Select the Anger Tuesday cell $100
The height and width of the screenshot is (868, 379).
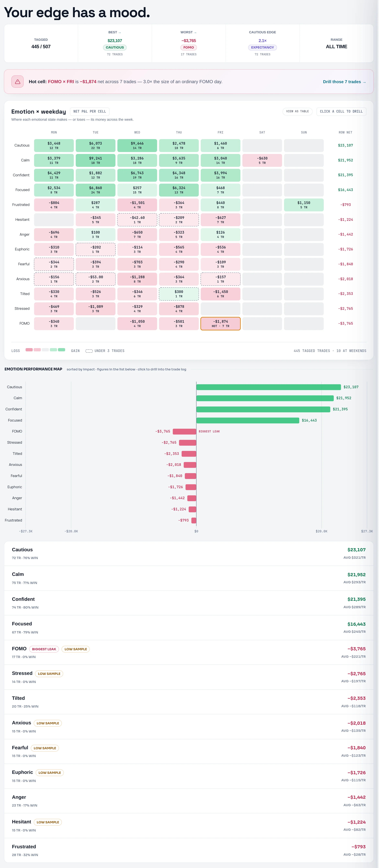tap(96, 235)
